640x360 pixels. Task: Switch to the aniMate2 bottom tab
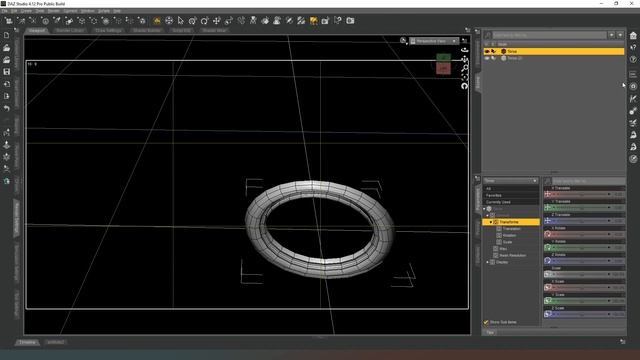click(56, 342)
